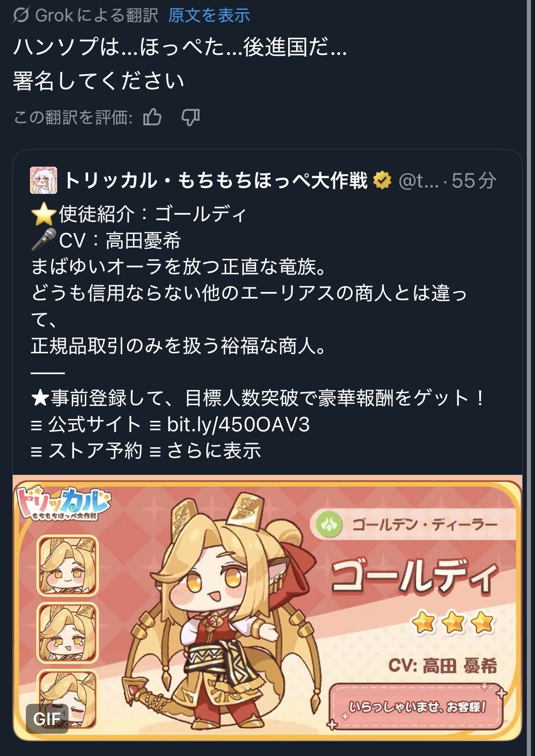
Task: Click the truncated @t... handle
Action: (x=418, y=181)
